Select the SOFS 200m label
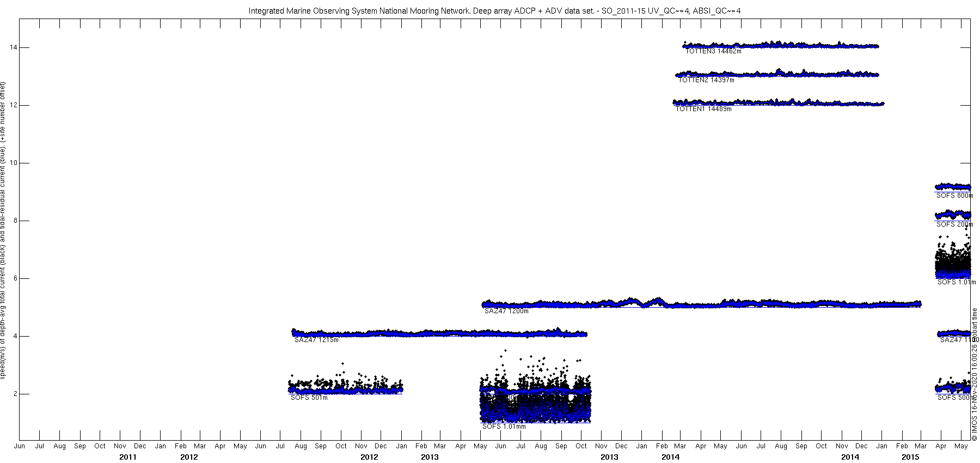This screenshot has width=980, height=463. (x=955, y=224)
